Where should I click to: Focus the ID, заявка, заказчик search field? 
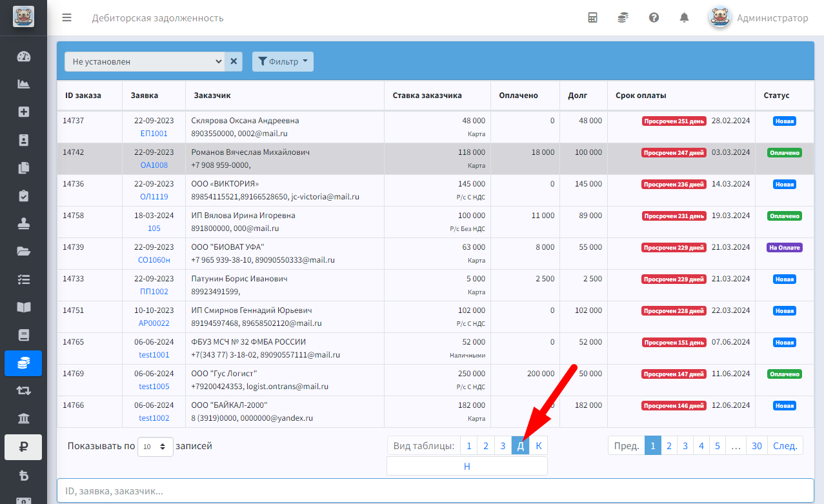(x=436, y=491)
